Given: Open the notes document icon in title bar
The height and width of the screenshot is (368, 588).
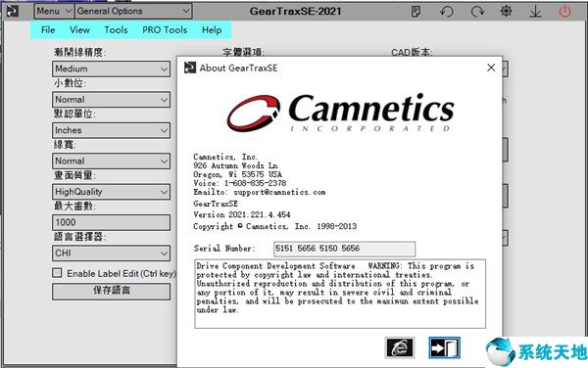Looking at the screenshot, I should (416, 11).
